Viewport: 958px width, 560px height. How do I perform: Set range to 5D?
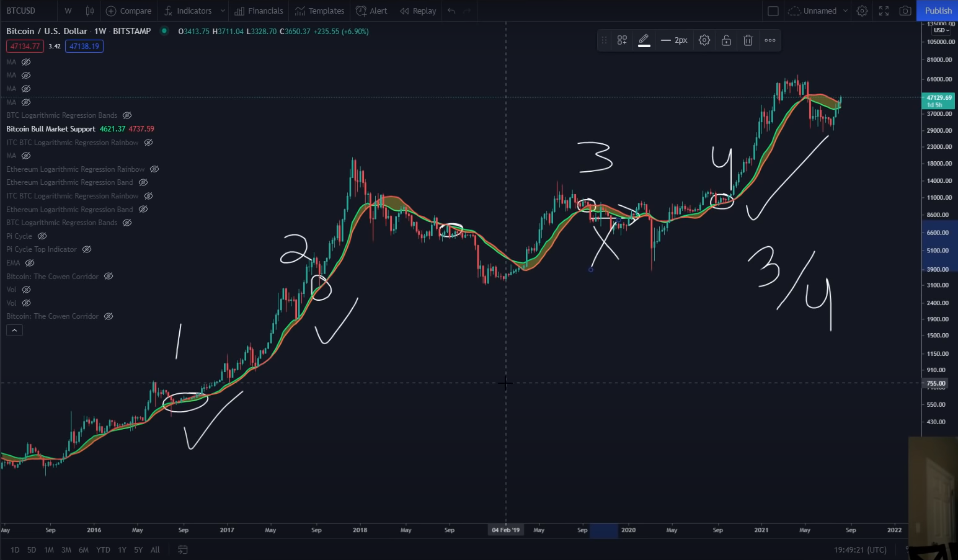coord(32,549)
